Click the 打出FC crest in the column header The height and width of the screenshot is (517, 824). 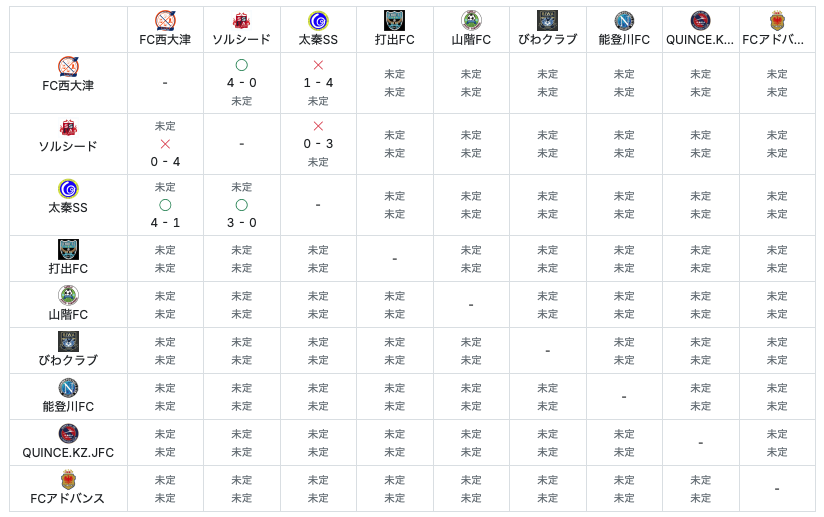coord(394,21)
